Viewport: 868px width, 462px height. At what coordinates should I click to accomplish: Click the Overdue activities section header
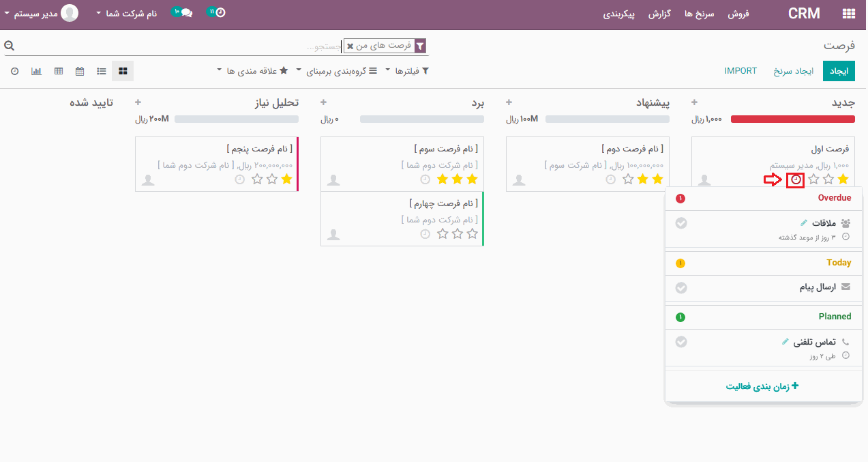764,198
